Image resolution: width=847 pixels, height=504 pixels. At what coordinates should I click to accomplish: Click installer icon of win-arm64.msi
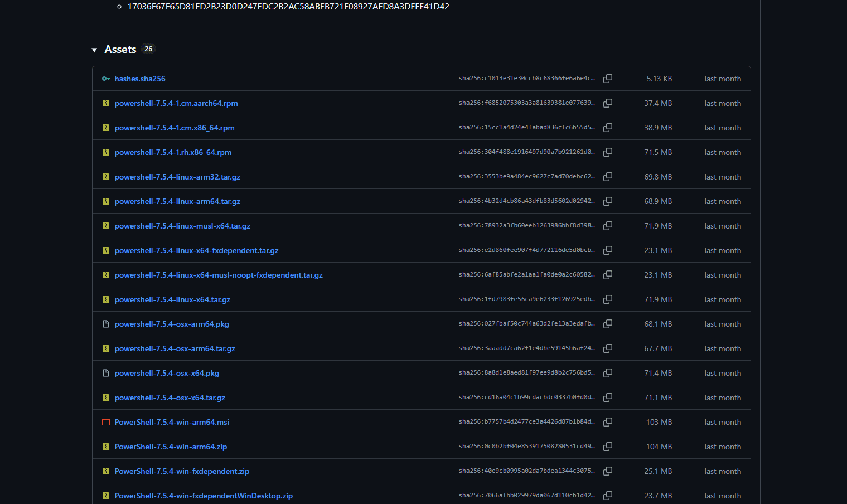[x=106, y=422]
